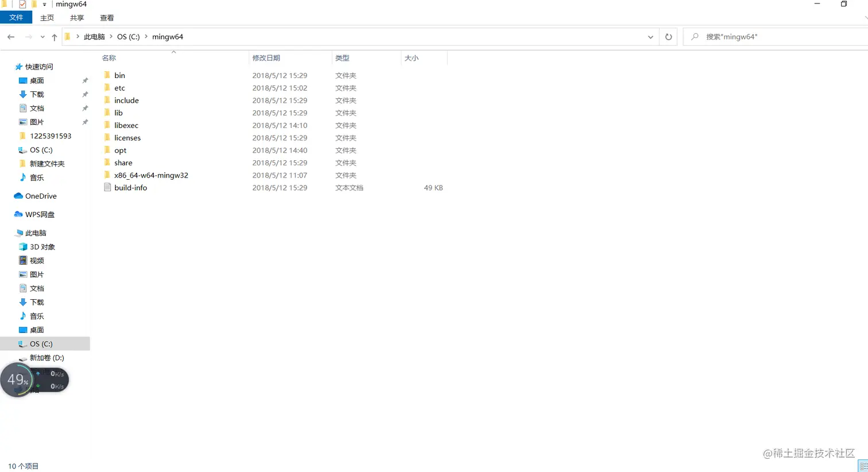The height and width of the screenshot is (472, 868).
Task: Switch to the 主页 ribbon tab
Action: pyautogui.click(x=47, y=18)
